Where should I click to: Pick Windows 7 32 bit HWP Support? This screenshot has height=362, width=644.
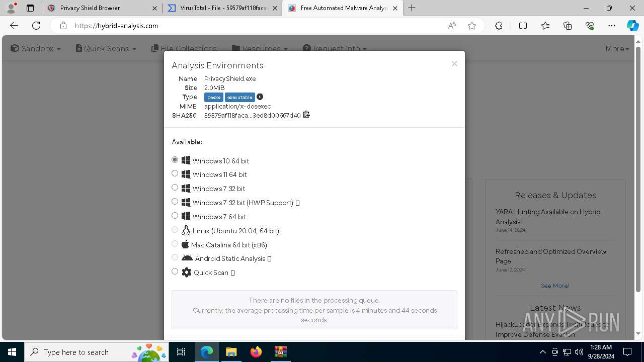[175, 202]
